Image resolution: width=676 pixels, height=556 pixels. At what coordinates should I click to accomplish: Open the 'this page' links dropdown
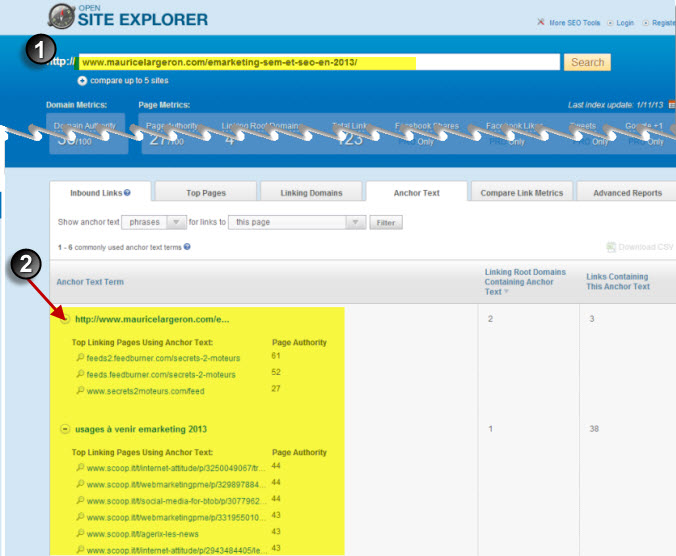point(297,222)
